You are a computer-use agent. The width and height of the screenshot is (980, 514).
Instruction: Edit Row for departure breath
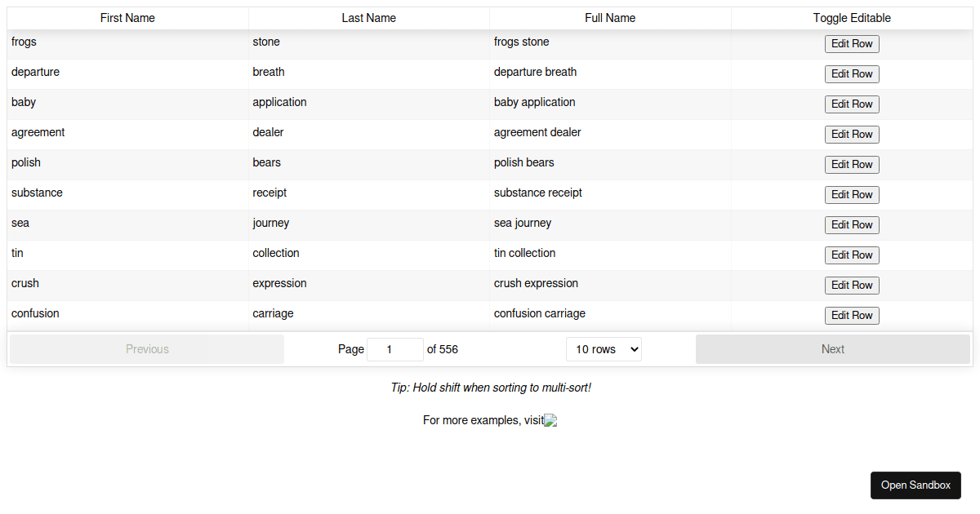[x=852, y=73]
